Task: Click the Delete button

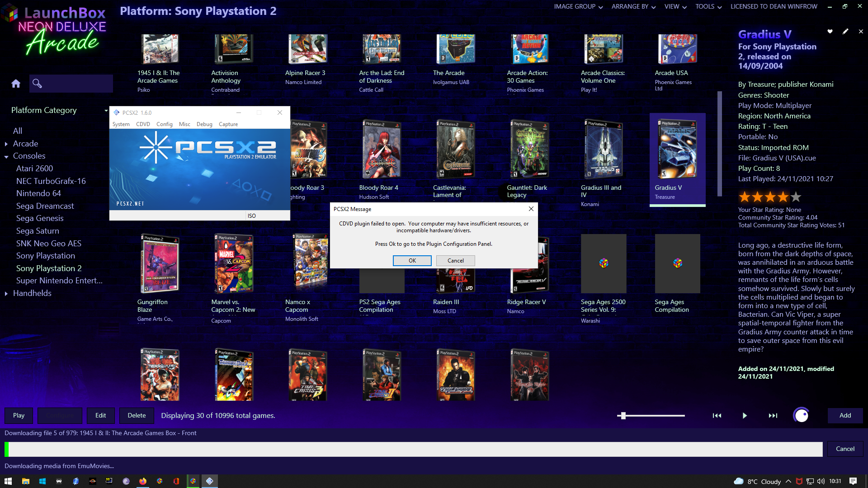Action: (x=137, y=415)
